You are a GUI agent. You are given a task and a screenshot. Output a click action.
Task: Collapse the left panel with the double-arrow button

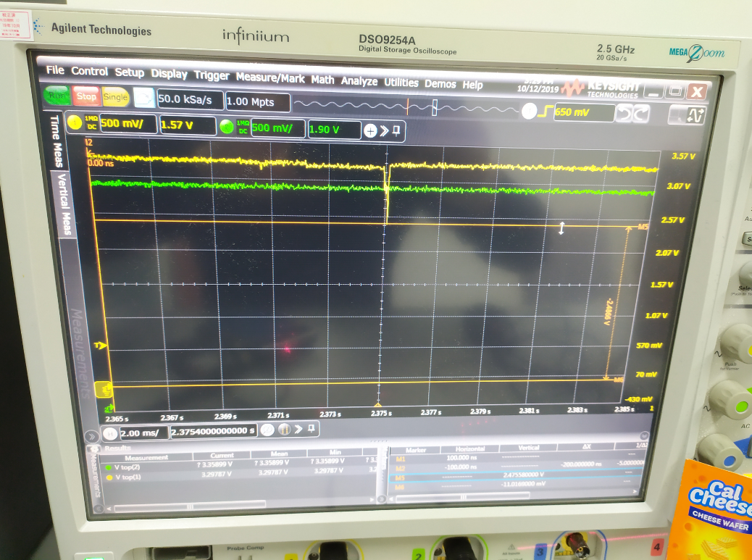point(91,436)
